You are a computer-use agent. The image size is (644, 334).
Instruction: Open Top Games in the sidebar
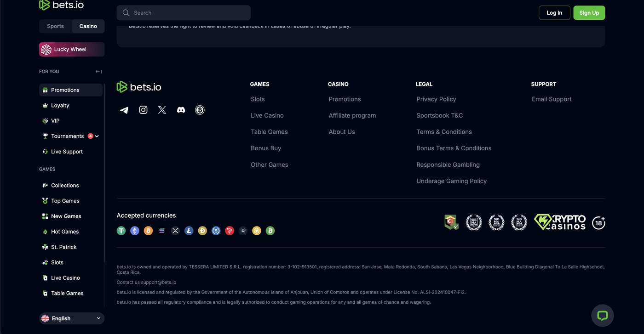pyautogui.click(x=71, y=201)
